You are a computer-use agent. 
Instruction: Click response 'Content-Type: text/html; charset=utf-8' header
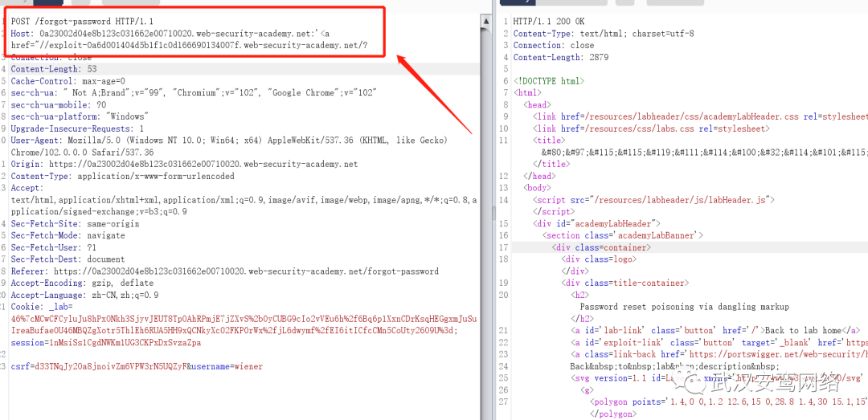[604, 34]
